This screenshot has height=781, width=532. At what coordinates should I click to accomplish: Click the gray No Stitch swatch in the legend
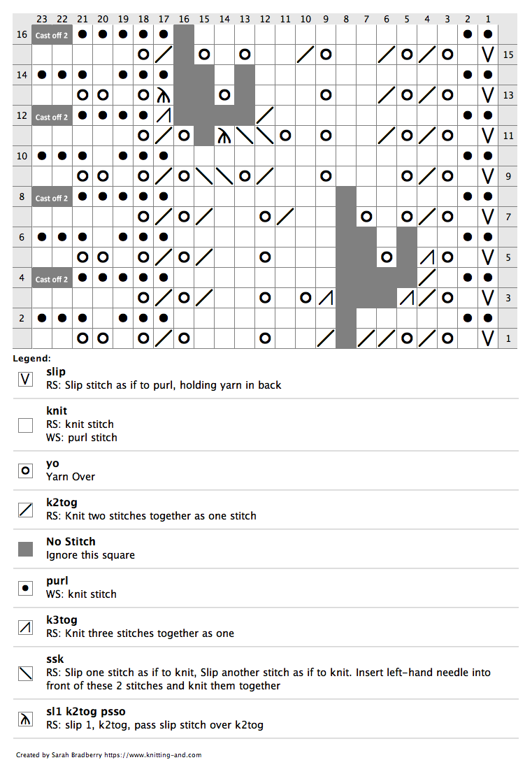point(26,549)
